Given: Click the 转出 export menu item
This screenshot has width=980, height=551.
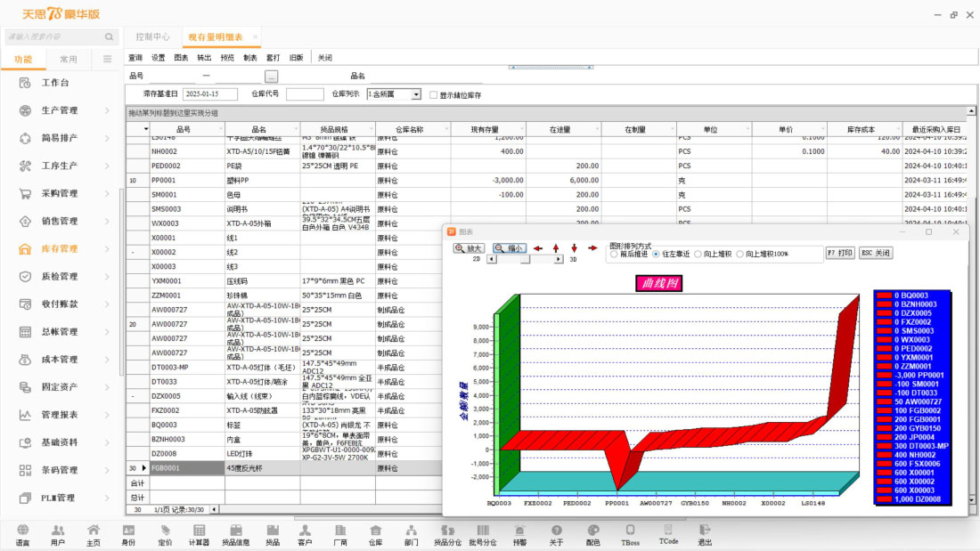Looking at the screenshot, I should click(204, 58).
